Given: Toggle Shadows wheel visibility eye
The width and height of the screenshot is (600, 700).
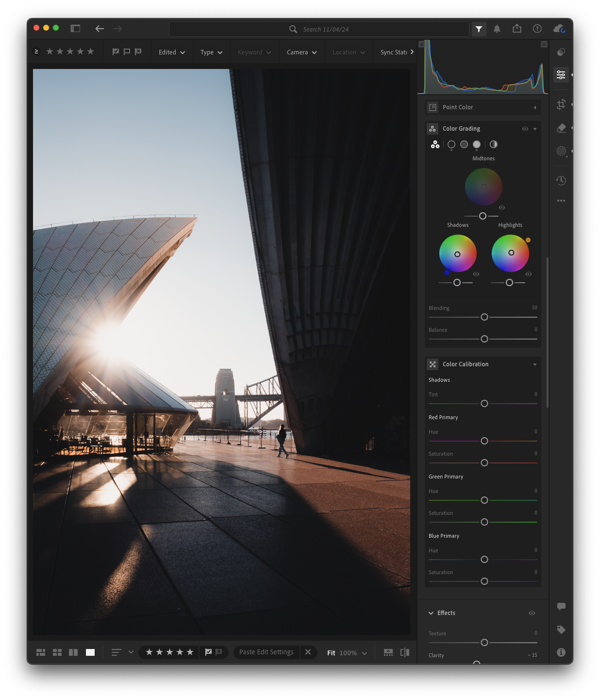Looking at the screenshot, I should click(476, 274).
